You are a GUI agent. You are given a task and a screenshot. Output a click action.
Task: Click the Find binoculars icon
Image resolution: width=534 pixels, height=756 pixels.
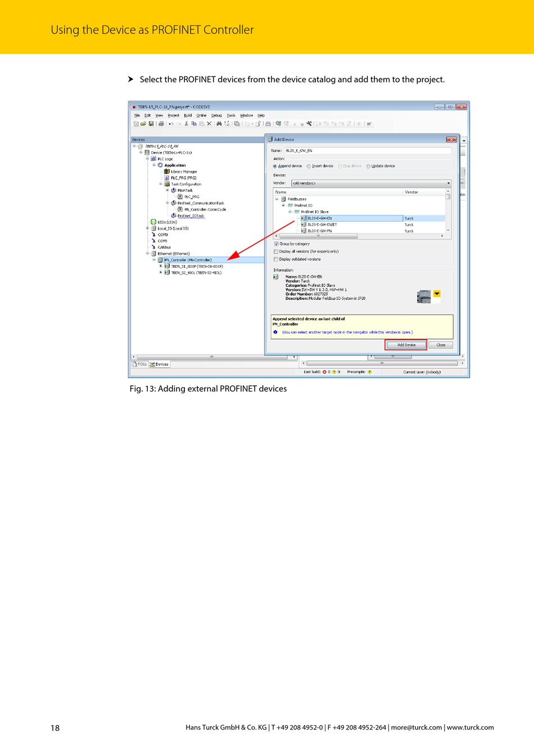pos(219,124)
